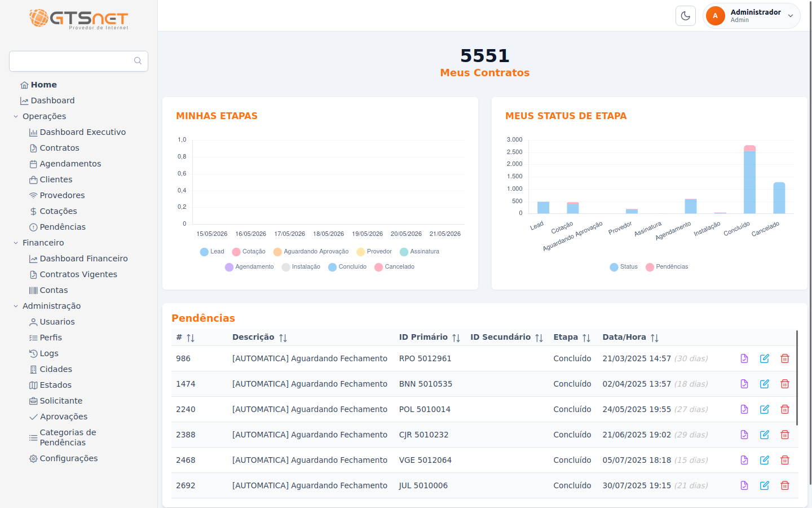Screen dimensions: 812x508
Task: Click the Usuarios person icon
Action: [33, 322]
